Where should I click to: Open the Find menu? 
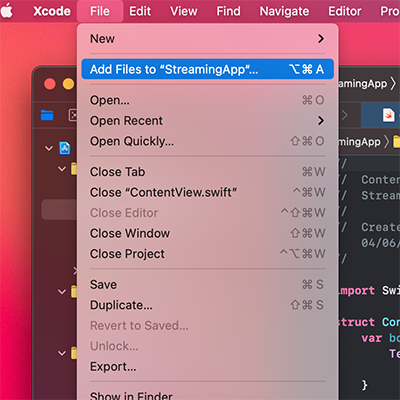228,11
